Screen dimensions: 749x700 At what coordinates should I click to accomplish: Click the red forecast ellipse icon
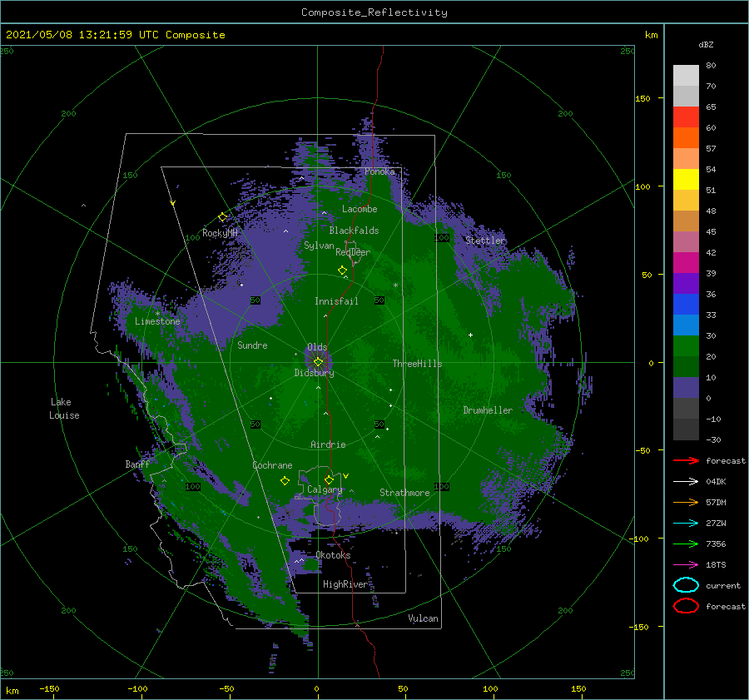686,606
